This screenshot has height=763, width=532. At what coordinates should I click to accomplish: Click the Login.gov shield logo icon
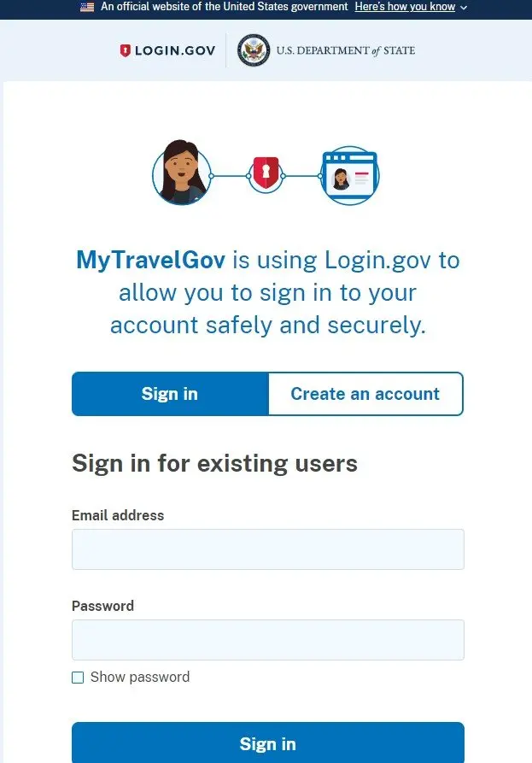125,50
